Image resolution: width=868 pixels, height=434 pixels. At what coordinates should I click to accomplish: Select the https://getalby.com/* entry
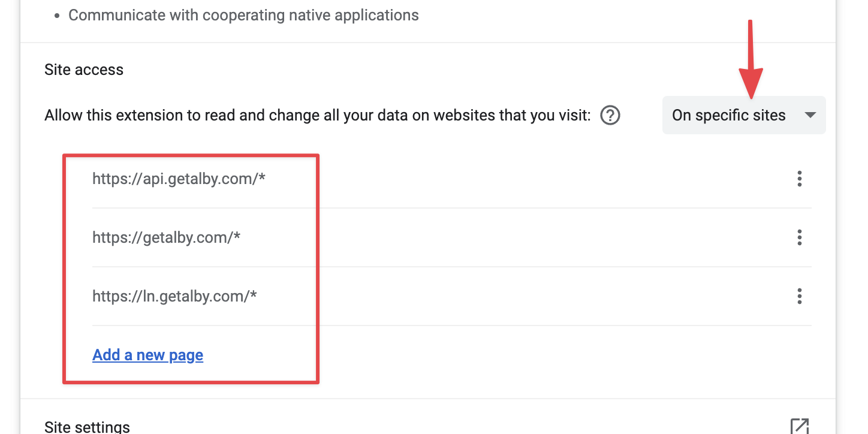pos(166,237)
